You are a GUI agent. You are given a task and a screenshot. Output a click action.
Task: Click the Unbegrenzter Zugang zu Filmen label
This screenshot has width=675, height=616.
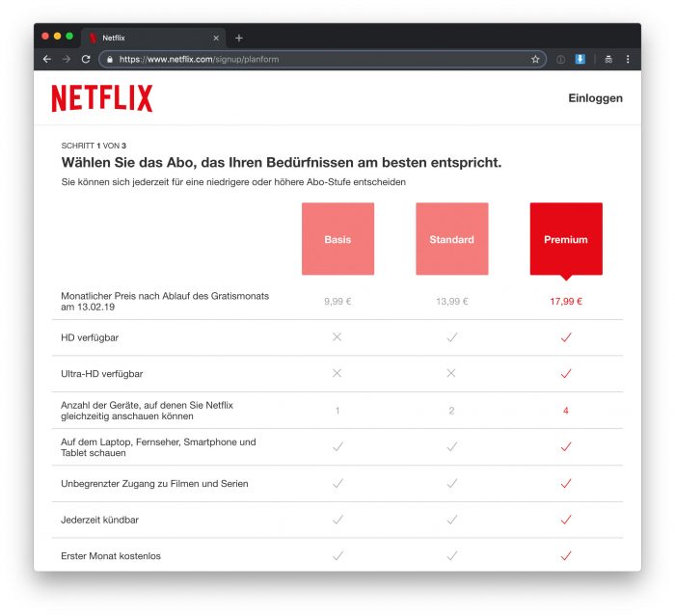click(154, 484)
